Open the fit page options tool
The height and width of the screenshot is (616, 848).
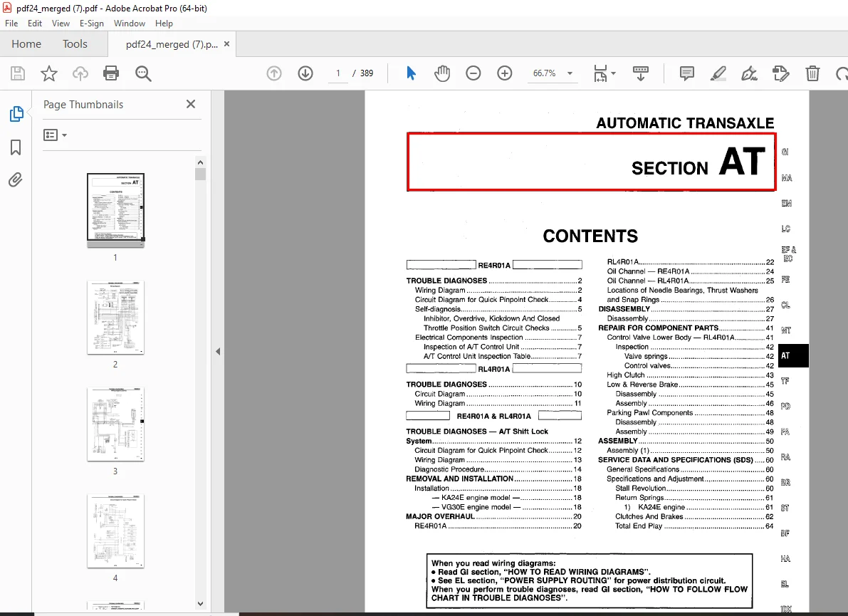coord(600,73)
